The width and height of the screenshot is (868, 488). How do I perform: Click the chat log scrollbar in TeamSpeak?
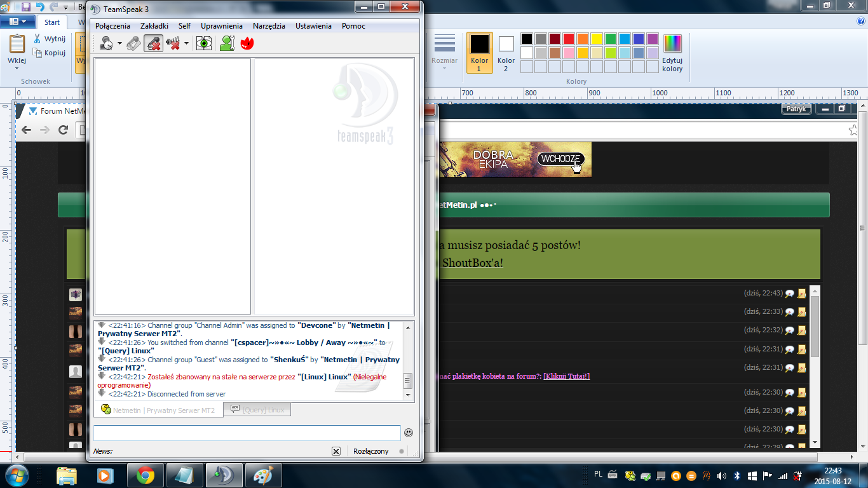pos(408,361)
